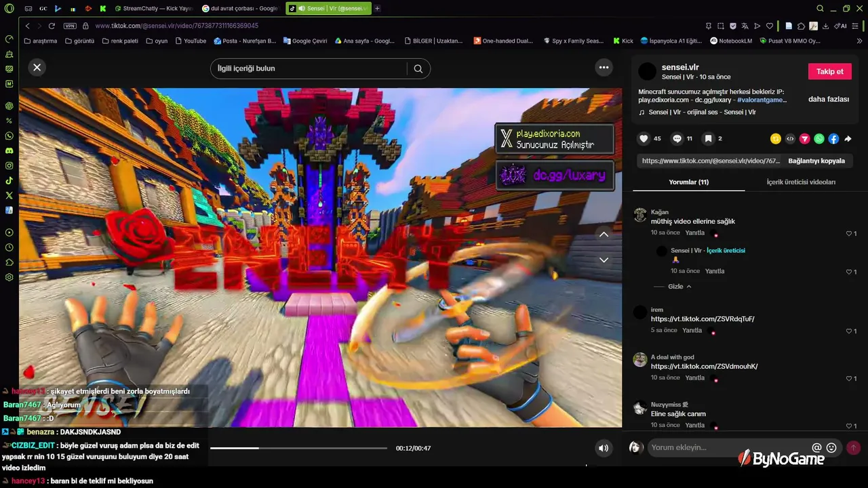The width and height of the screenshot is (868, 488).
Task: Open the araştırma bookmarks folder
Action: (41, 41)
